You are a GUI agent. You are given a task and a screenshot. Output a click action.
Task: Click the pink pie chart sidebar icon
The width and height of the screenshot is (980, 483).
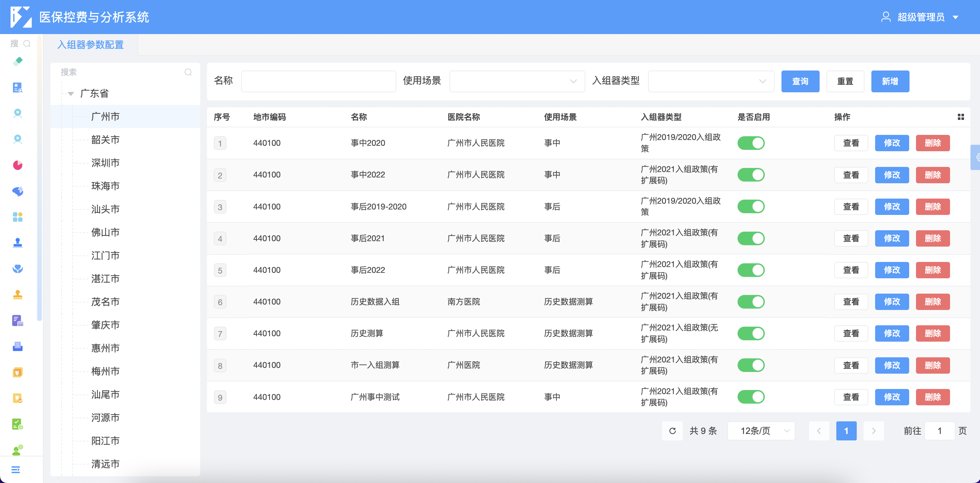[17, 165]
